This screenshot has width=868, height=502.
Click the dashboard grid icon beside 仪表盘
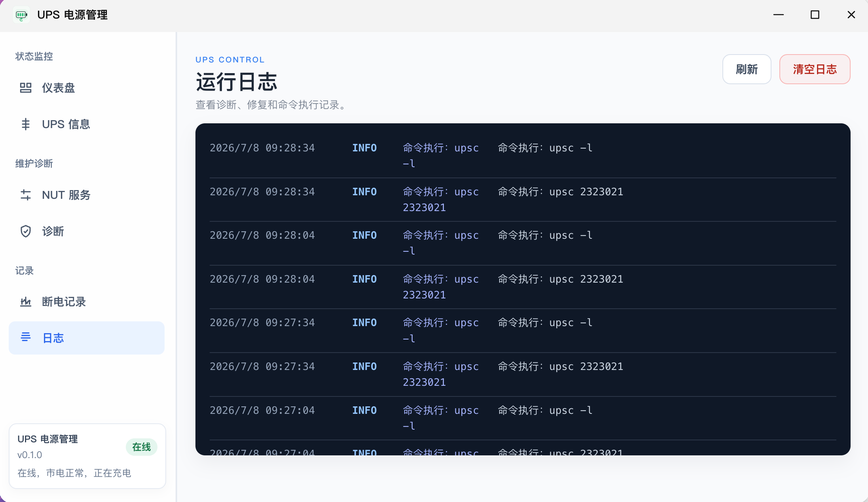[x=26, y=88]
